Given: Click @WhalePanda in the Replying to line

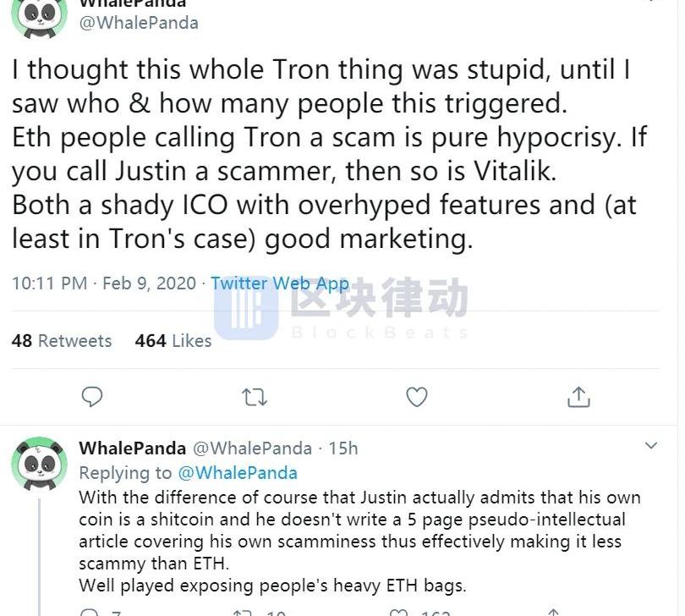Looking at the screenshot, I should tap(237, 473).
